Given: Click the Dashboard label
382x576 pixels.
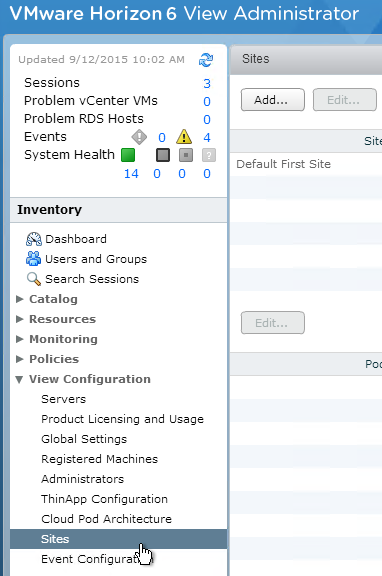Looking at the screenshot, I should (x=76, y=239).
